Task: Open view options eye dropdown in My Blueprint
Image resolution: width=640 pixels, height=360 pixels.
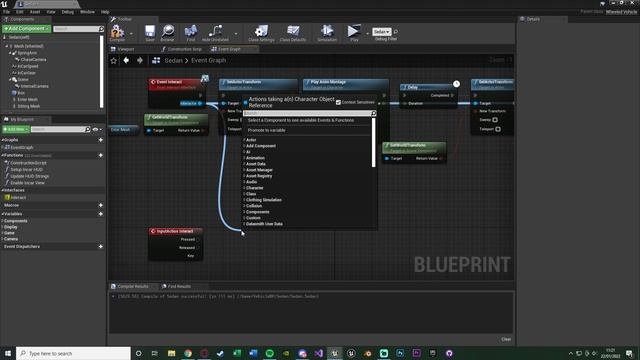Action: point(97,129)
